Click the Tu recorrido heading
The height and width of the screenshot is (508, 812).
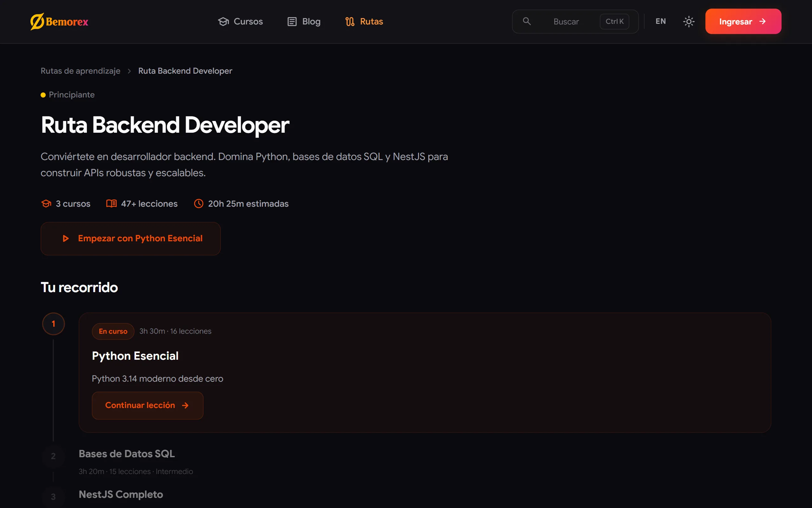tap(79, 287)
